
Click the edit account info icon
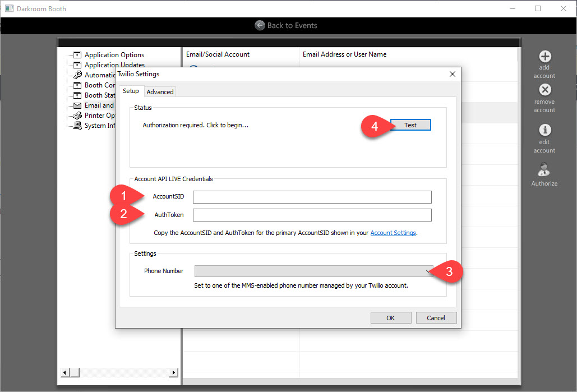click(x=545, y=130)
